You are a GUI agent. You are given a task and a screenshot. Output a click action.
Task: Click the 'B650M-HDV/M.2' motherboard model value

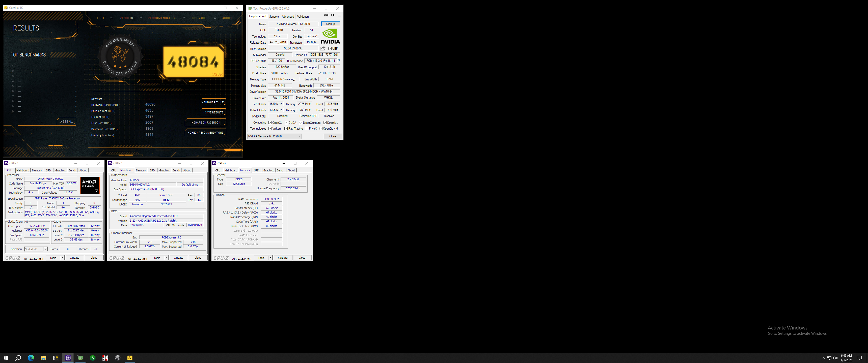(x=153, y=185)
